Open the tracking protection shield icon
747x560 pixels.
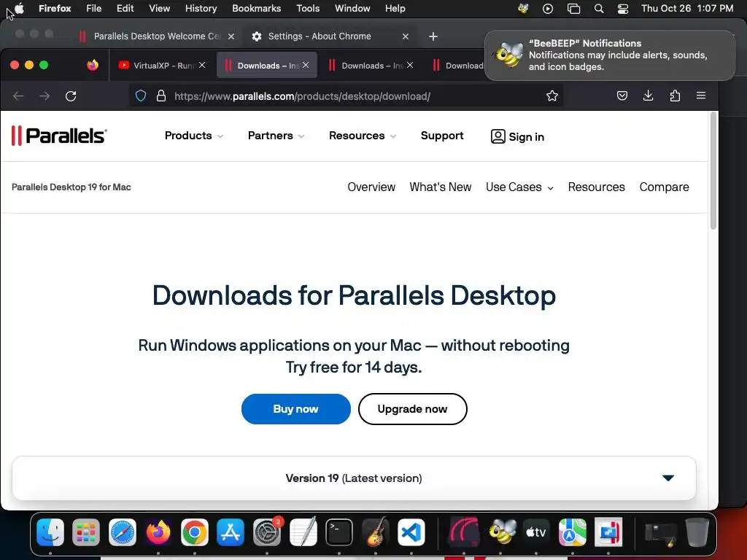coord(141,96)
